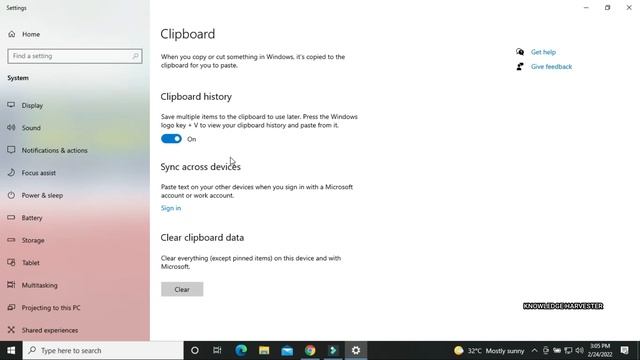640x360 pixels.
Task: Select the Storage drive icon
Action: tap(11, 240)
